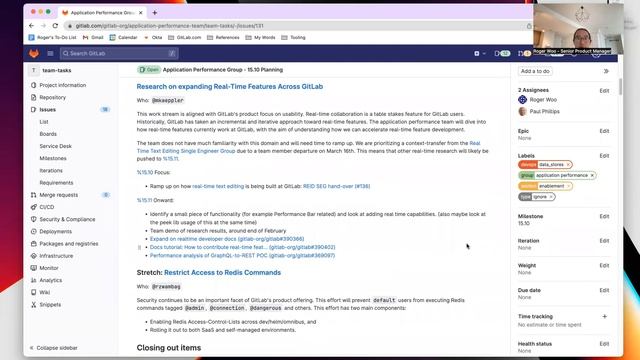Open Roger's To-Do List bookmark

pyautogui.click(x=52, y=37)
